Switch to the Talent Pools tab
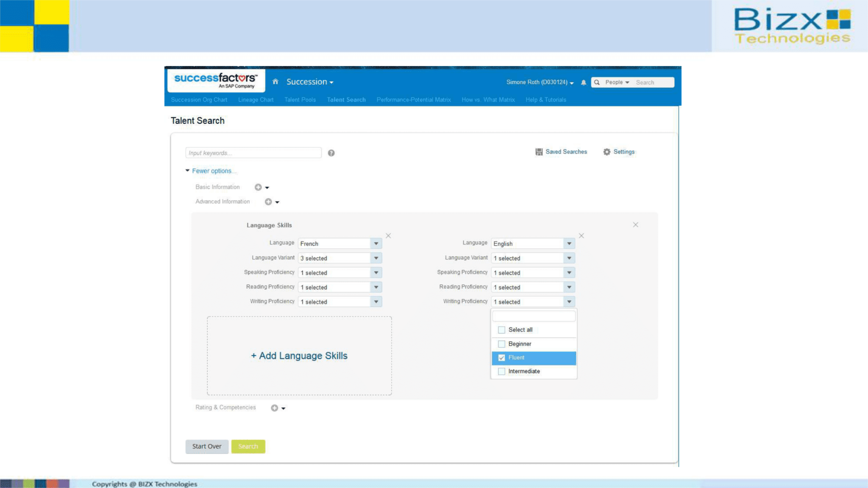The height and width of the screenshot is (488, 868). pyautogui.click(x=300, y=100)
